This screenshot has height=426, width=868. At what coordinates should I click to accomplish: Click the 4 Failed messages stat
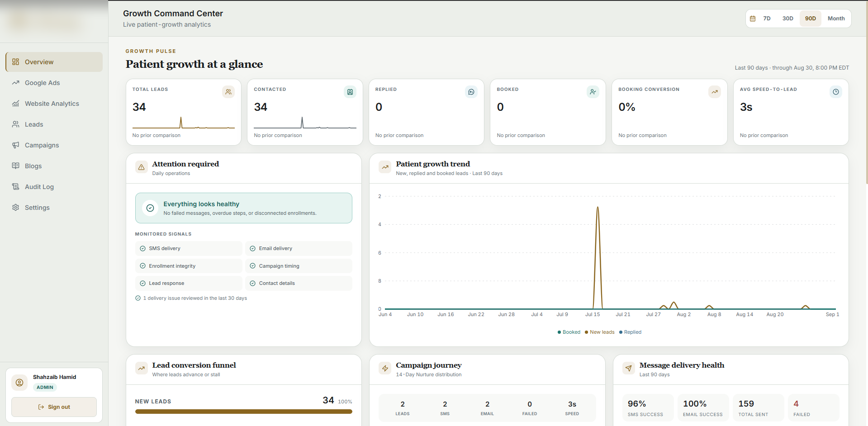coord(814,408)
